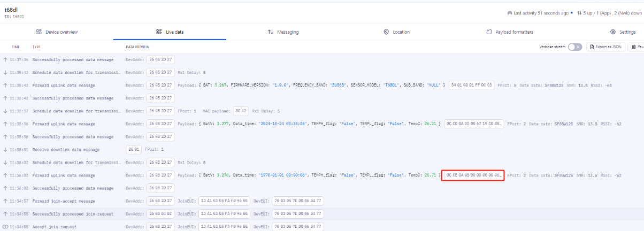Copy payload bytes starting 0C CE 0A 08

[473, 175]
